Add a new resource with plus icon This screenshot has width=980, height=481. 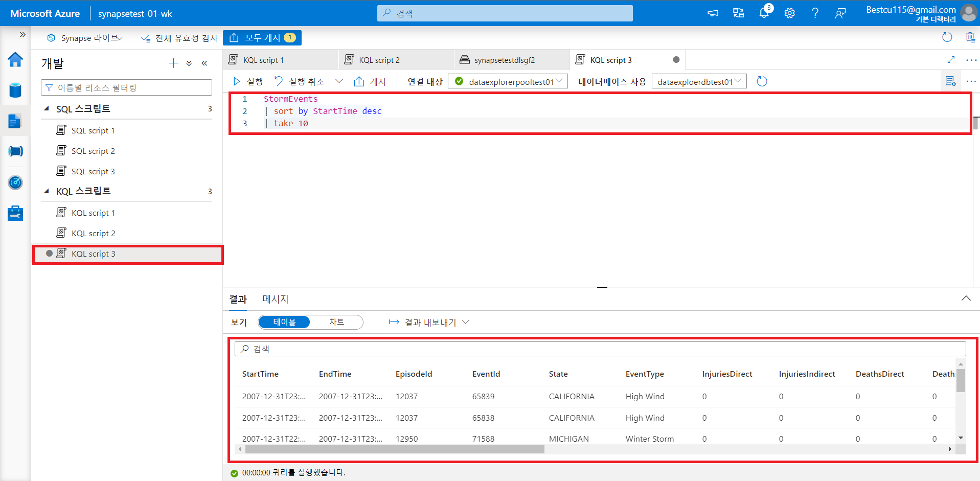tap(174, 63)
